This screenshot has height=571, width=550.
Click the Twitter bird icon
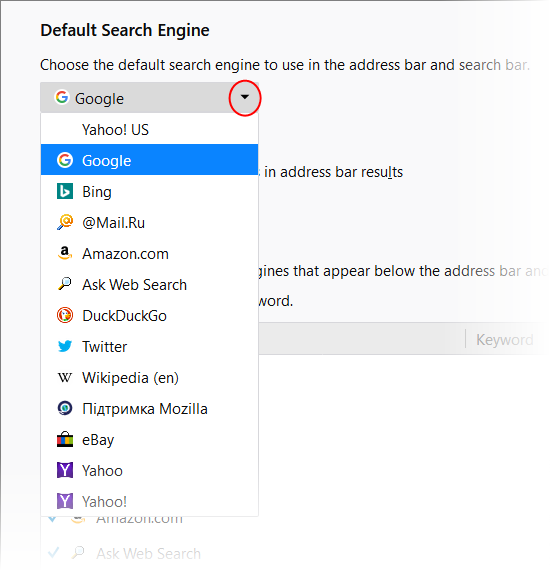(65, 346)
